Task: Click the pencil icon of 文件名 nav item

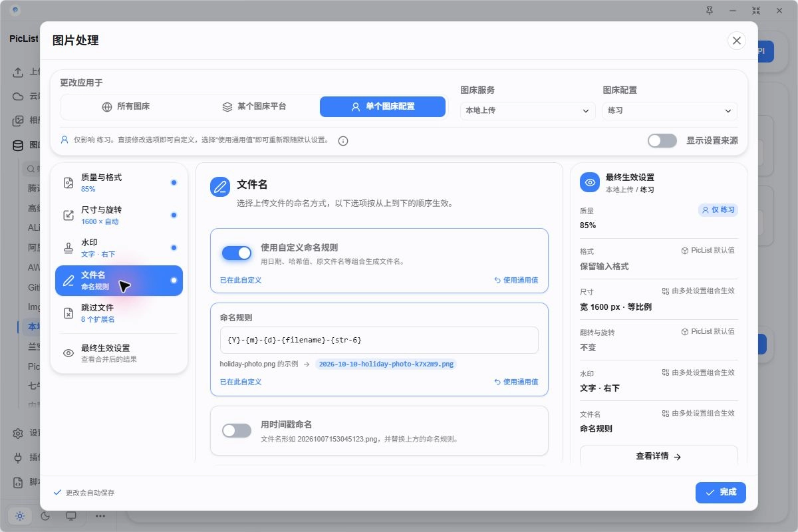Action: pyautogui.click(x=68, y=281)
